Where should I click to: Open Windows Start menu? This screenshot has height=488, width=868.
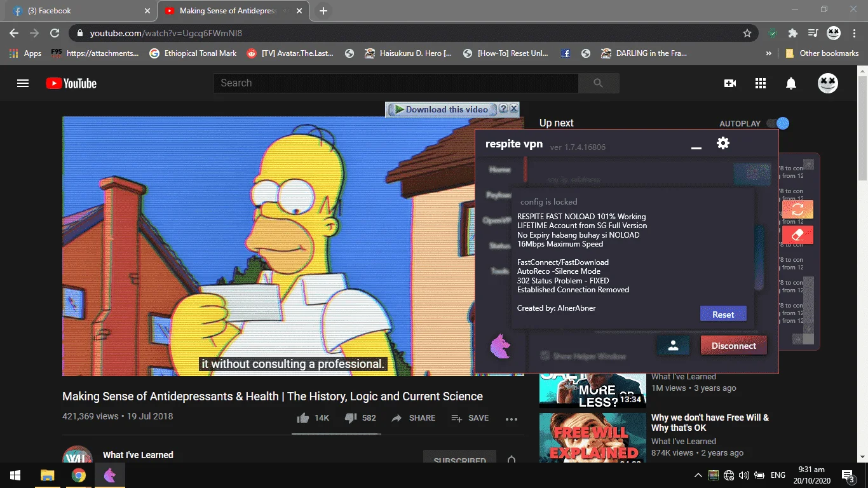click(15, 475)
